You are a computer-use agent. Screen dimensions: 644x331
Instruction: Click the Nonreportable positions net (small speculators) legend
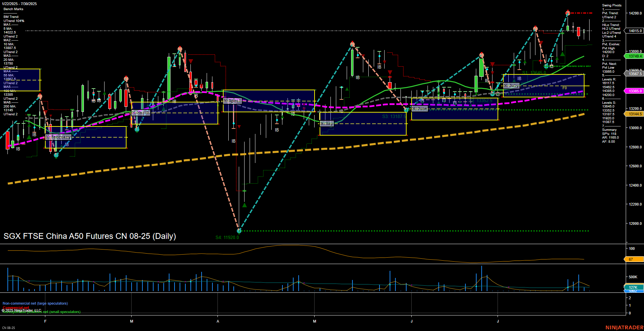[42, 312]
